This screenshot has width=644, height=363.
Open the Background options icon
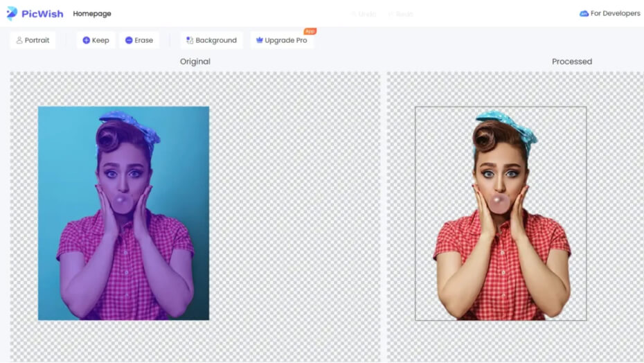pos(190,40)
